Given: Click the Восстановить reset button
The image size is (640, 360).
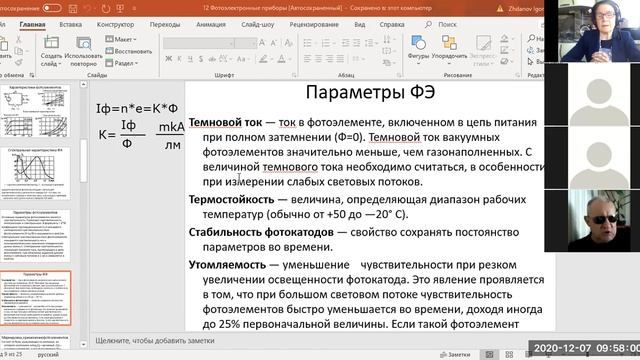Looking at the screenshot, I should tap(129, 51).
